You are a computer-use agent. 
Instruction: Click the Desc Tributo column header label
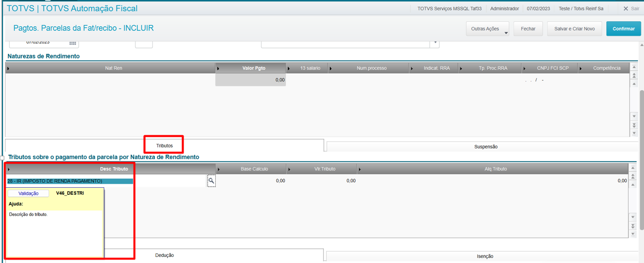pos(114,169)
